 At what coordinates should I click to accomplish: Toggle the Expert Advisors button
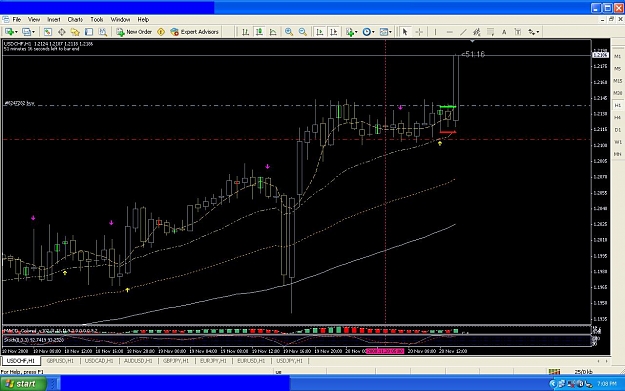(x=195, y=32)
